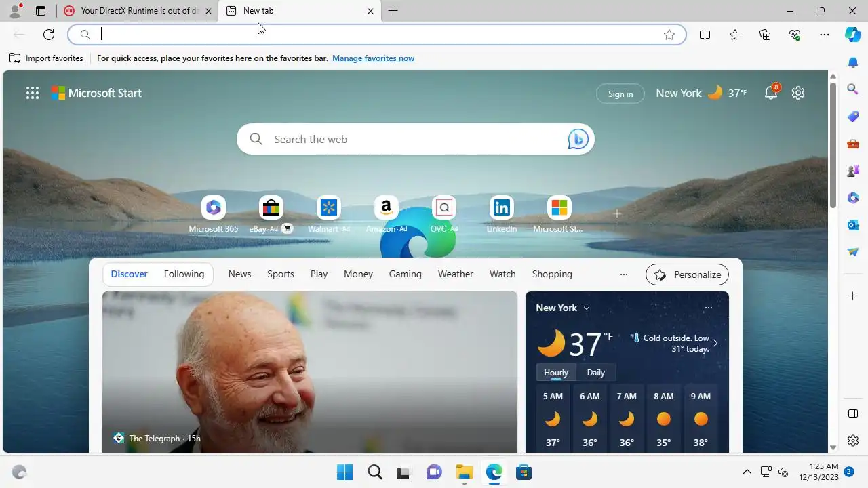The image size is (868, 488).
Task: Add a site with sidebar plus button
Action: [853, 296]
